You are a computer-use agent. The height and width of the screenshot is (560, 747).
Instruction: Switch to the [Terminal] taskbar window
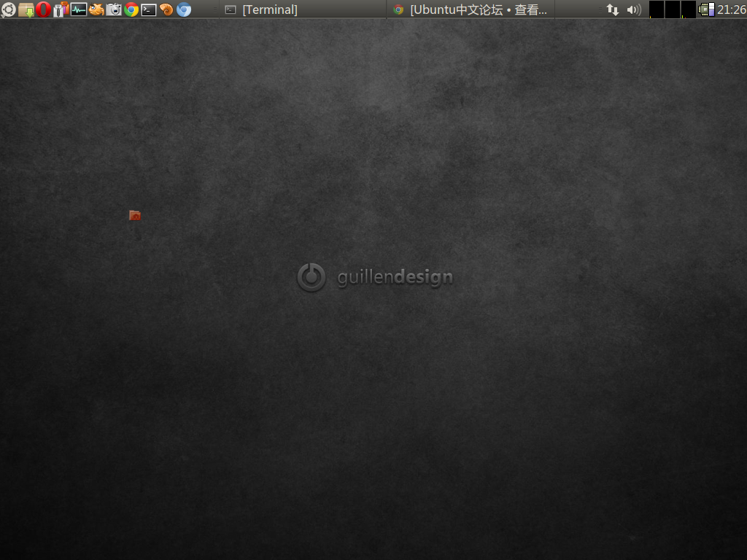(x=303, y=9)
